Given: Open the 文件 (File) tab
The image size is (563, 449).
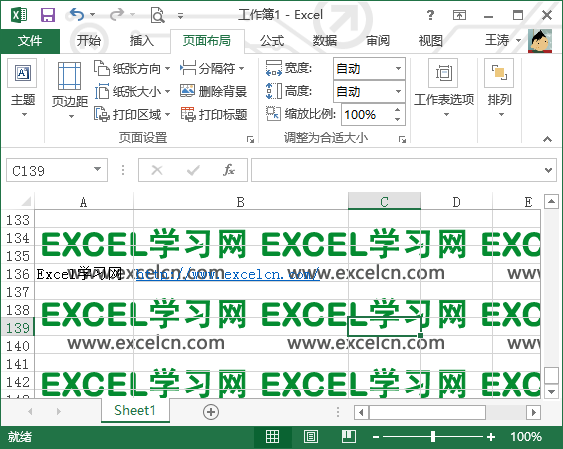Looking at the screenshot, I should [30, 41].
